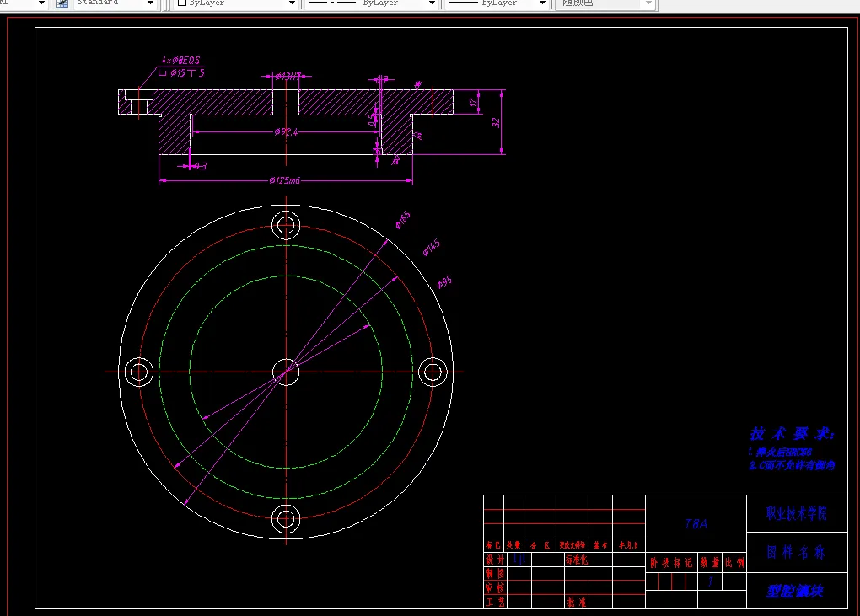Select the 批准 cell label
Screen dimensions: 860x616
[577, 602]
